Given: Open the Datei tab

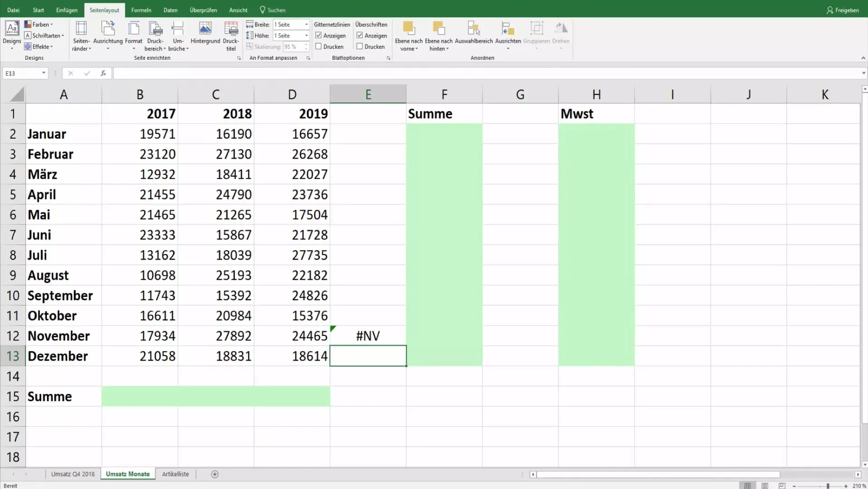Looking at the screenshot, I should [x=13, y=10].
